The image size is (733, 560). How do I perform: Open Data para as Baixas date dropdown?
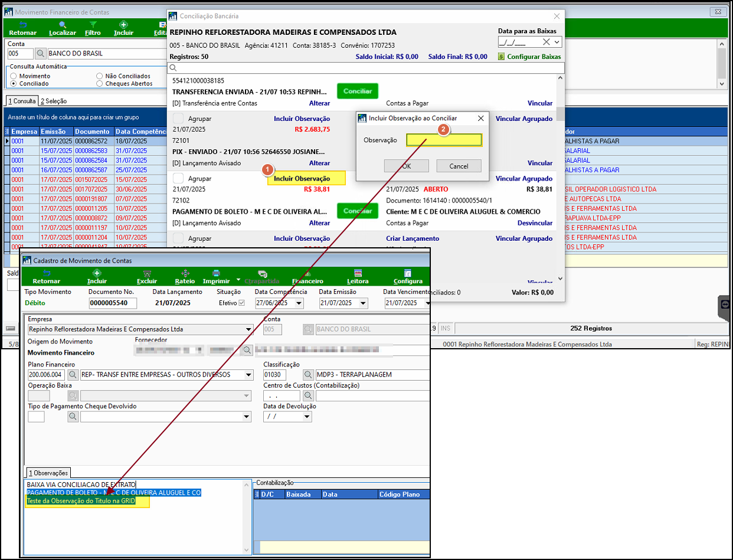tap(558, 42)
